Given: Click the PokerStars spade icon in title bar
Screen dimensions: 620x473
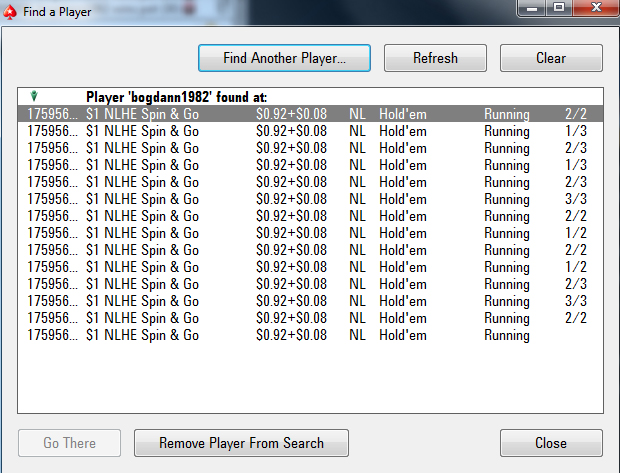Looking at the screenshot, I should tap(10, 12).
